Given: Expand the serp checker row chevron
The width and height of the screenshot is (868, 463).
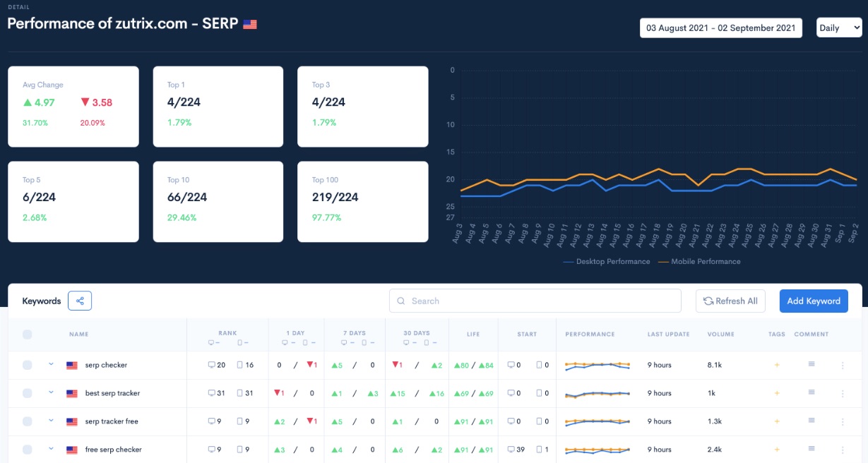Looking at the screenshot, I should pos(51,364).
